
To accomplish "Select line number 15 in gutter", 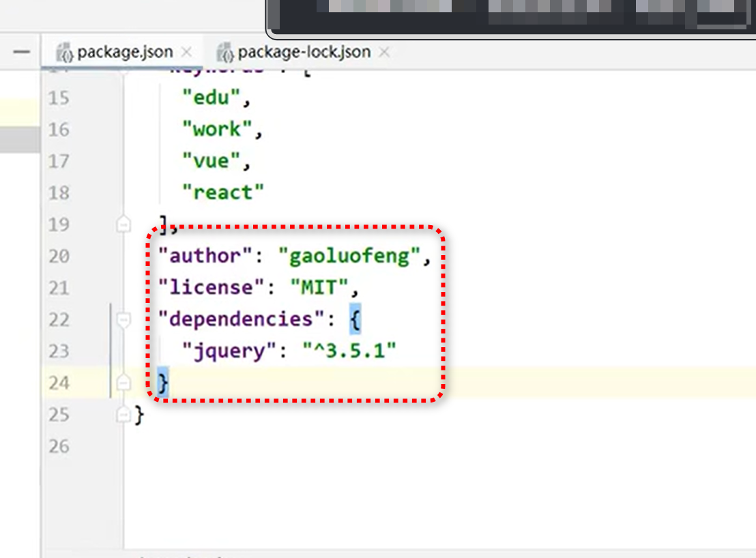I will pos(59,98).
